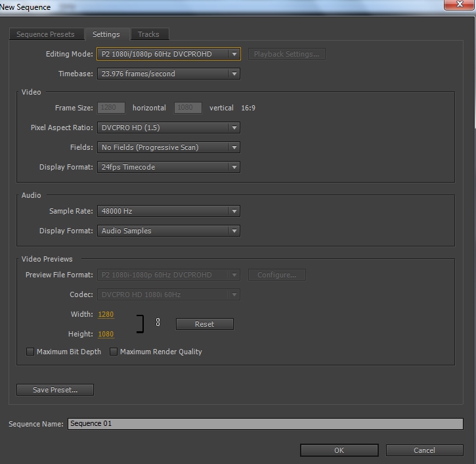476x464 pixels.
Task: Open the Fields dropdown
Action: pyautogui.click(x=169, y=147)
